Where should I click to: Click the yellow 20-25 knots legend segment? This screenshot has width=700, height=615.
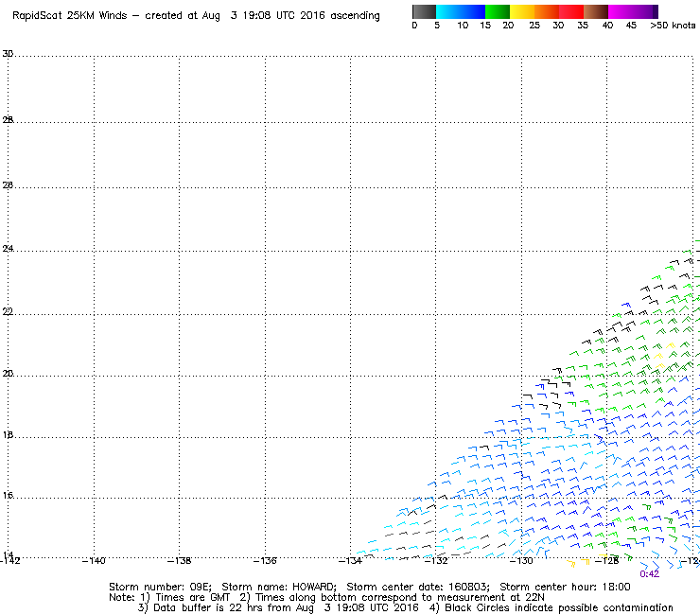click(522, 11)
